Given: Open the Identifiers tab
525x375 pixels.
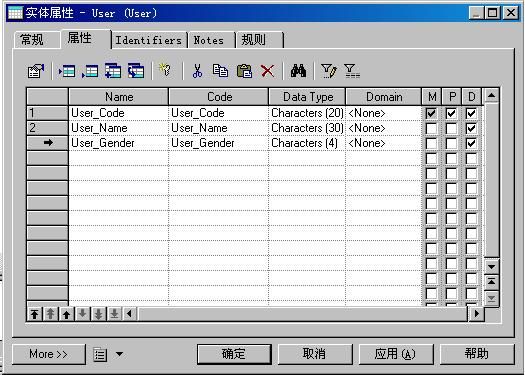Looking at the screenshot, I should 149,40.
